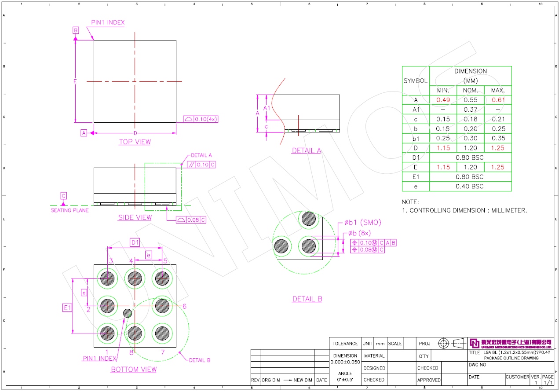Select the underlined BOTTOM VIEW label
Screen dimensions: 559x392
(x=134, y=370)
